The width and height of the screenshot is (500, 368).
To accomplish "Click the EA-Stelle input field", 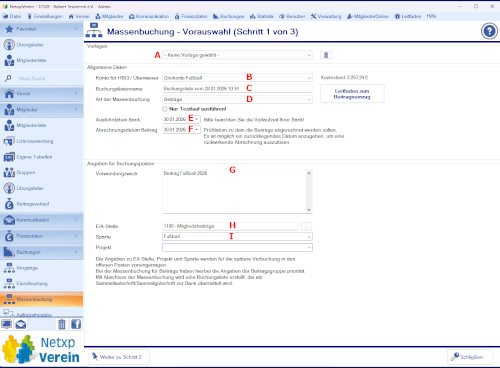I will (231, 226).
